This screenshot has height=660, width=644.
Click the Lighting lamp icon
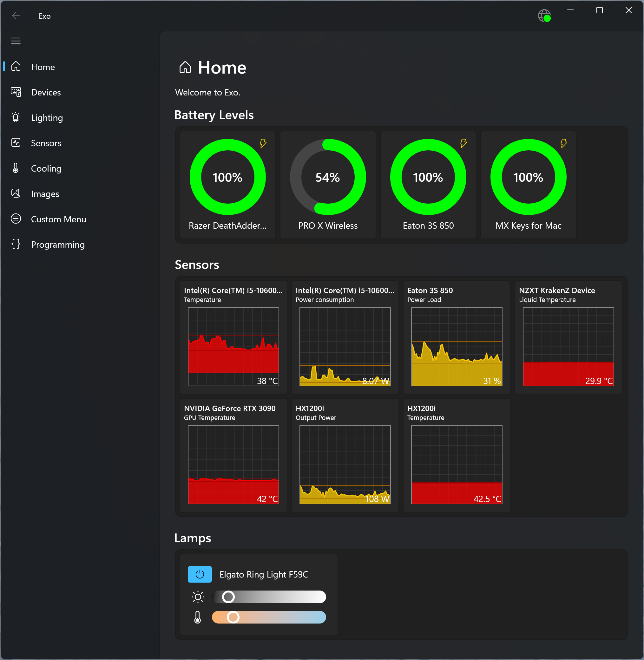pos(16,117)
